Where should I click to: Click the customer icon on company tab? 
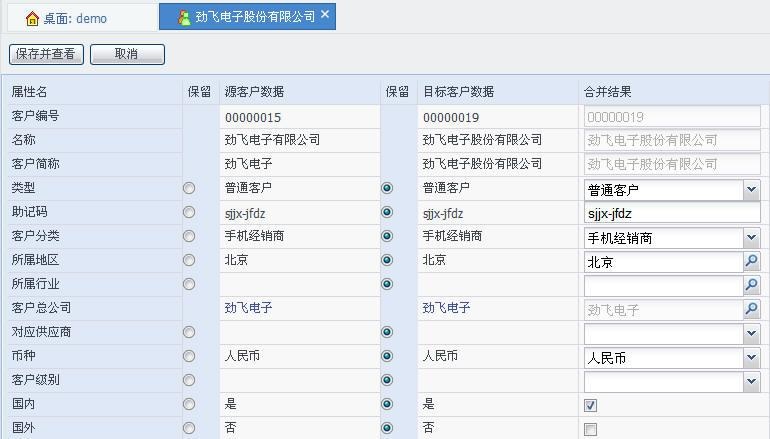coord(184,17)
